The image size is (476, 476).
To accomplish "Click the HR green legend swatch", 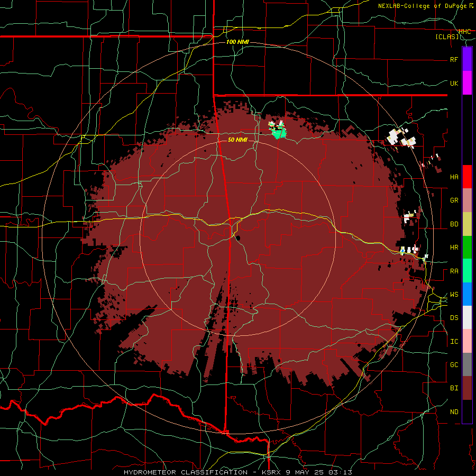I will [467, 248].
